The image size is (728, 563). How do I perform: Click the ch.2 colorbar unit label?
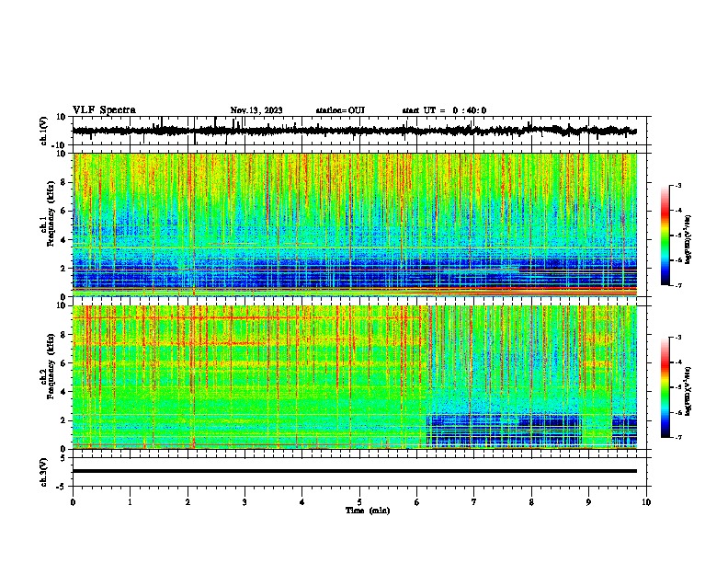(x=688, y=391)
